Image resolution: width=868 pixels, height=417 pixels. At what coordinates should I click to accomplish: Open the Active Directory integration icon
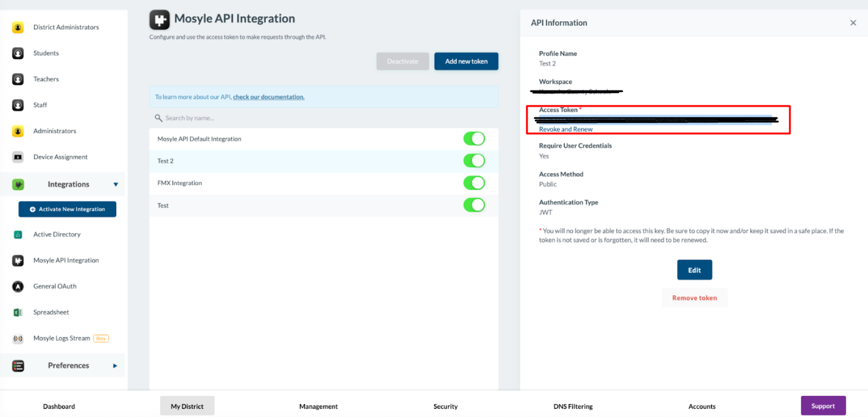(18, 235)
